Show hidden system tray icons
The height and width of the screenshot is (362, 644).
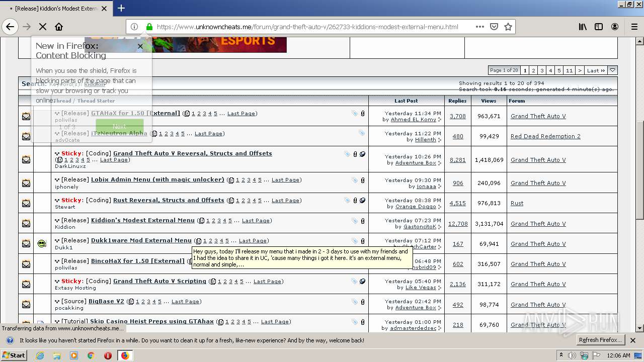click(561, 355)
